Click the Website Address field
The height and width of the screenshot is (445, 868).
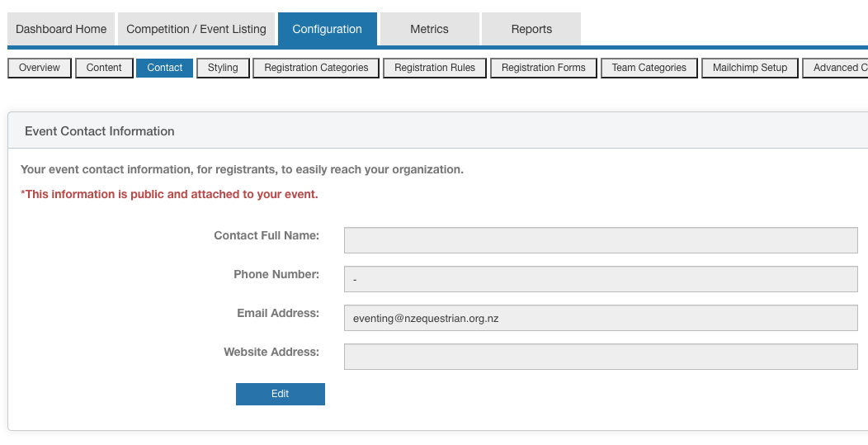(601, 357)
